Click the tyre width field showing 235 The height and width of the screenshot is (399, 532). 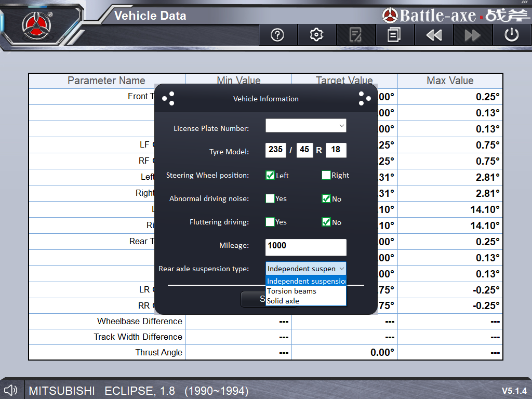pos(275,150)
